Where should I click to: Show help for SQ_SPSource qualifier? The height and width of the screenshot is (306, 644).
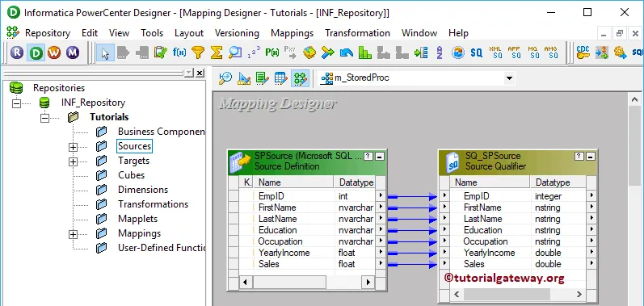579,157
